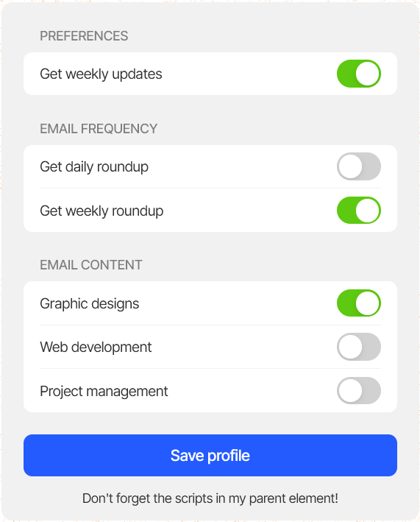Enable the Web development switch
This screenshot has width=420, height=522.
(x=359, y=347)
